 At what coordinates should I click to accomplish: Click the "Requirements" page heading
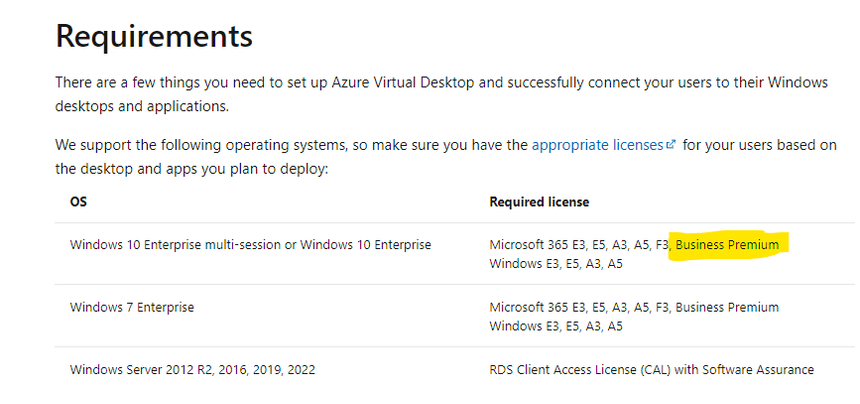[x=154, y=36]
